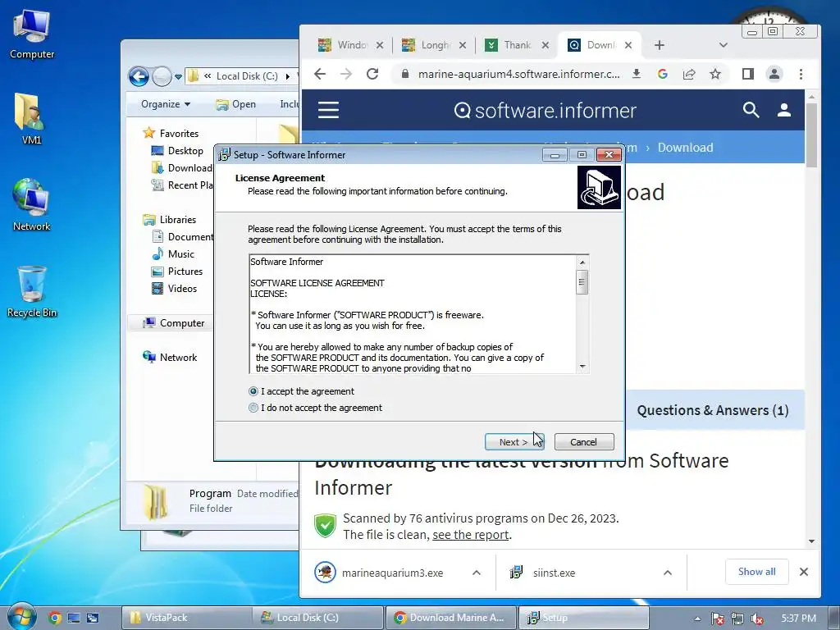Open the Computer desktop icon
Image resolution: width=840 pixels, height=630 pixels.
click(x=32, y=33)
